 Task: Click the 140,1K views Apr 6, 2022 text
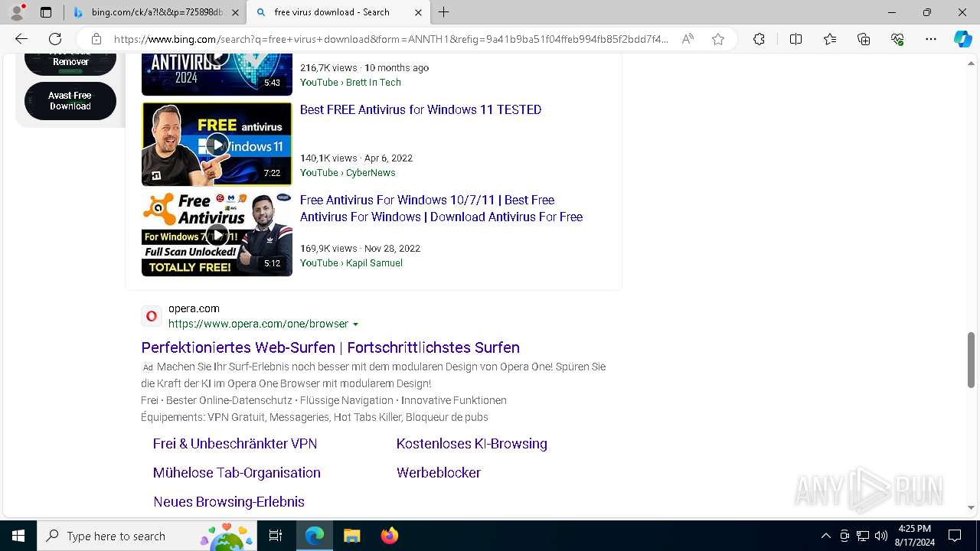[356, 158]
